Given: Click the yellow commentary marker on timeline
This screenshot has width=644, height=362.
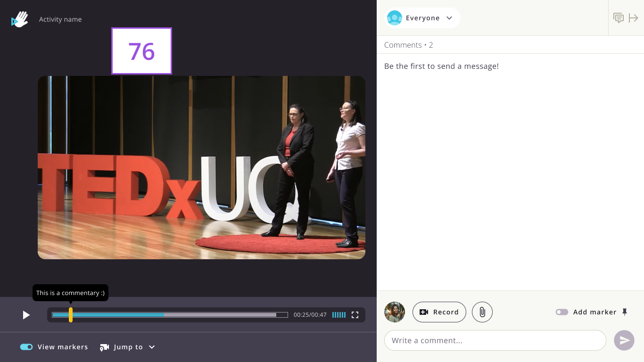Looking at the screenshot, I should (x=71, y=315).
